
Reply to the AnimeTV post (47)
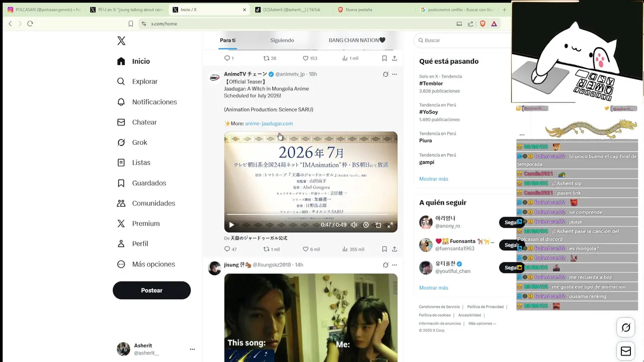tap(230, 249)
